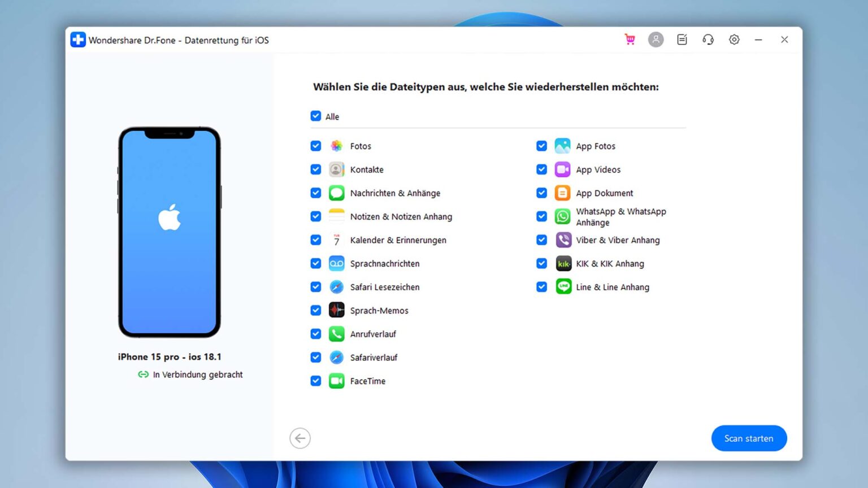Uncheck the Fotos checkbox

(316, 146)
